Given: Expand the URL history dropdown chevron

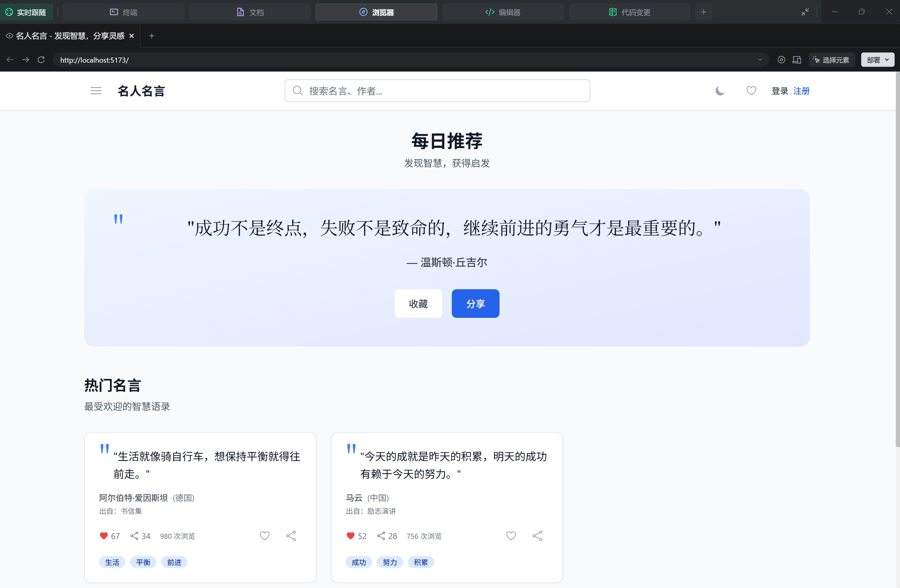Looking at the screenshot, I should tap(760, 60).
